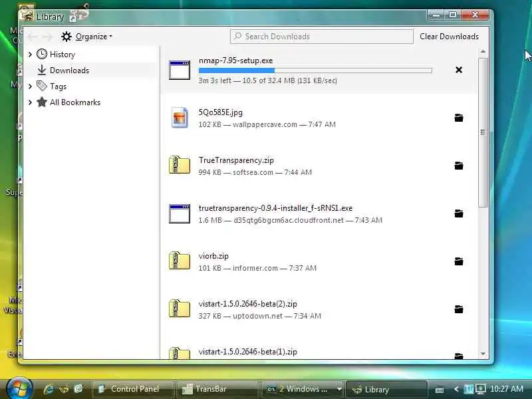Click the 5Qo585E.jpg image file icon
The image size is (532, 399).
point(180,118)
